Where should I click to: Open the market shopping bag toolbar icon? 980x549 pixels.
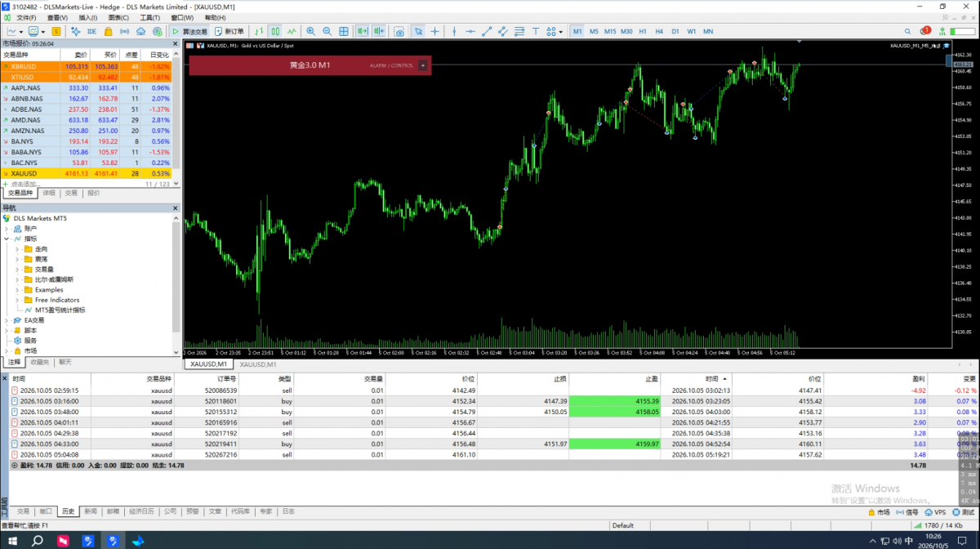click(108, 31)
